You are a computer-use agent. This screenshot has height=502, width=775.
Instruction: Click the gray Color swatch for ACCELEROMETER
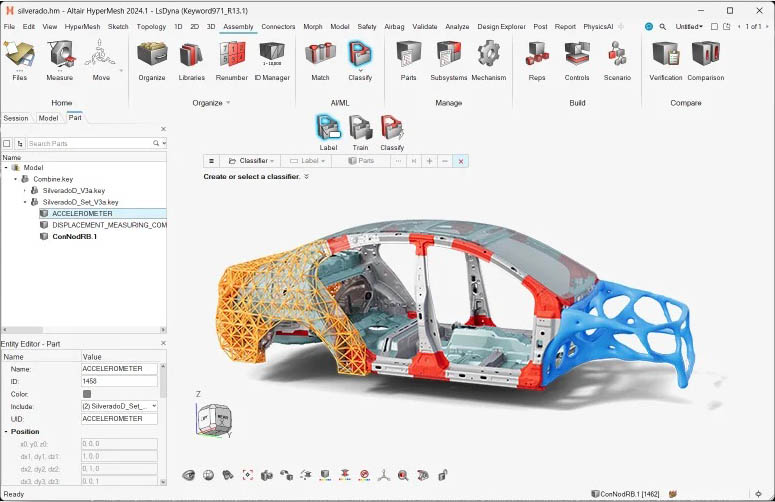[x=87, y=394]
